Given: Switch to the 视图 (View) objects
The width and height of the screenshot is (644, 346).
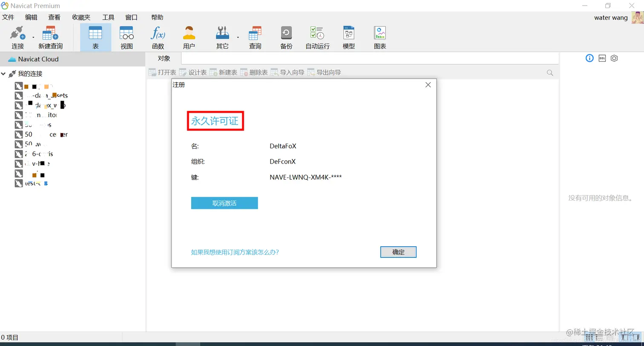Looking at the screenshot, I should point(126,37).
